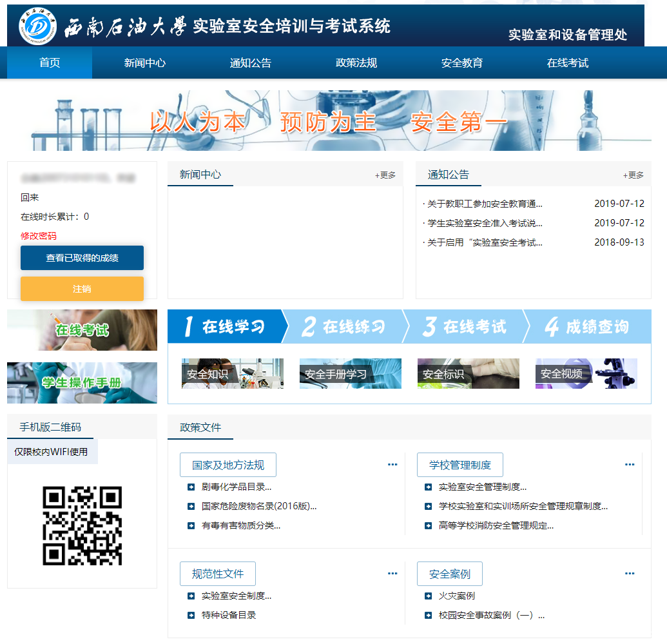Viewport: 667px width, 644px height.
Task: Go to 安全教育 in the navigation bar
Action: click(461, 63)
